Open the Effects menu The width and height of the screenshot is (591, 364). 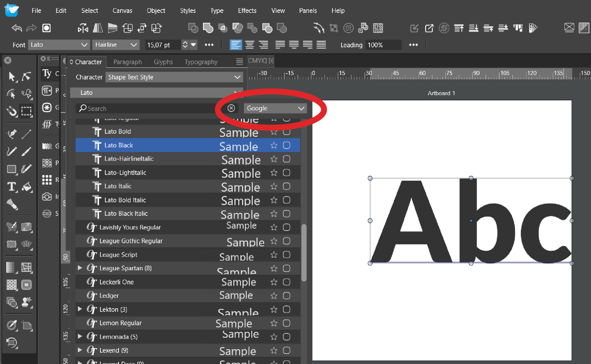point(247,11)
